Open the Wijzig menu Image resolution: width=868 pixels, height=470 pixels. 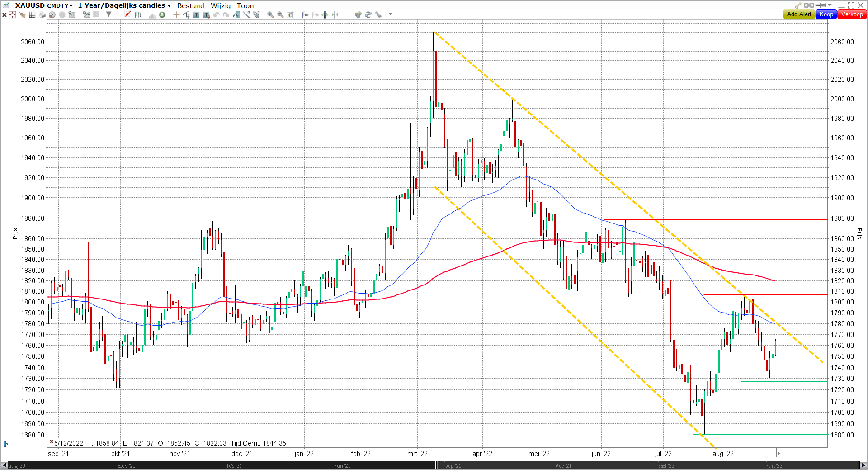point(221,5)
